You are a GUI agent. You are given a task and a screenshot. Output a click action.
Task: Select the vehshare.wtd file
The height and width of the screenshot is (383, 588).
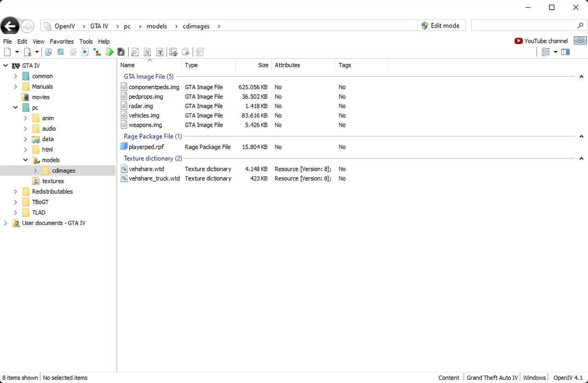click(146, 169)
